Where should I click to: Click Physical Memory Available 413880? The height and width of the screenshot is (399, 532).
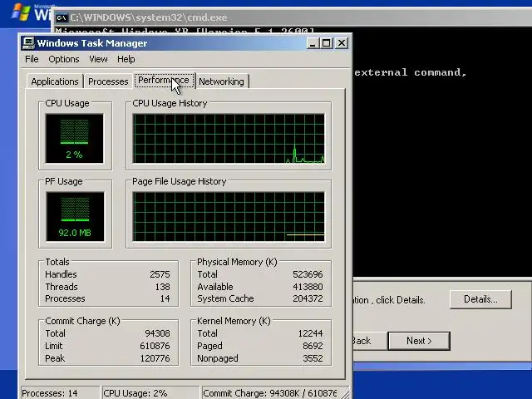tap(308, 287)
